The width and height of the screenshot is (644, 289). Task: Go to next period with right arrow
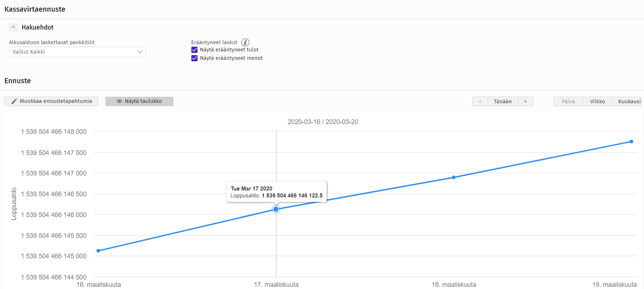tap(525, 101)
